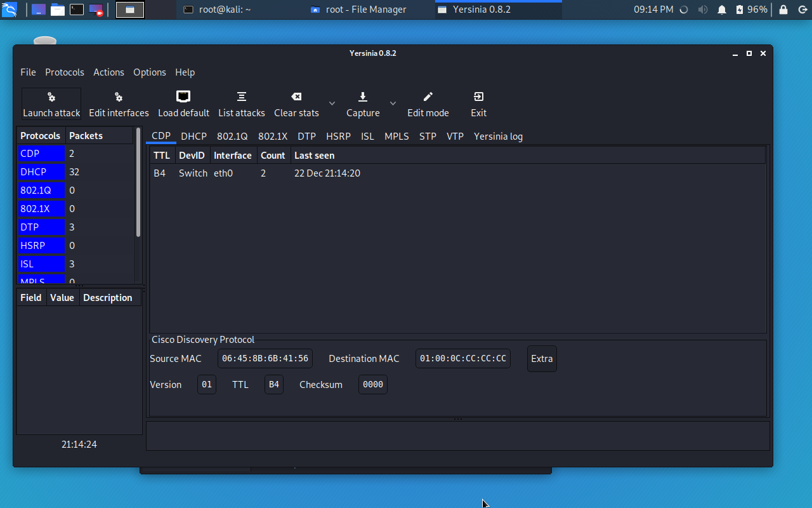Expand the Clear stats dropdown arrow
This screenshot has height=508, width=812.
(332, 104)
